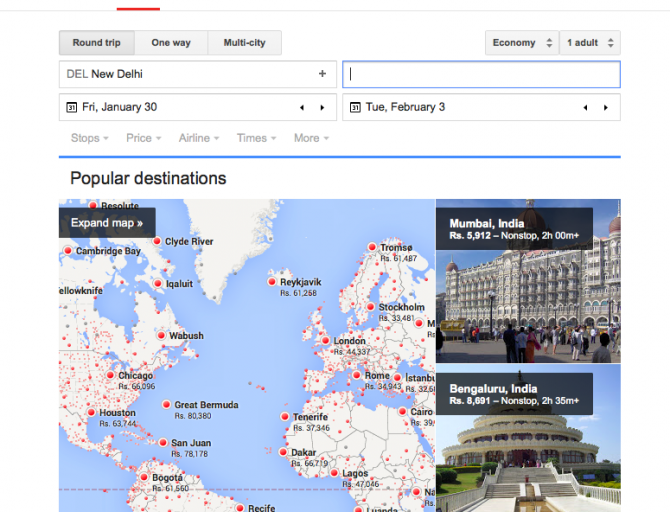Expand the Price filter
The image size is (670, 512).
click(144, 138)
